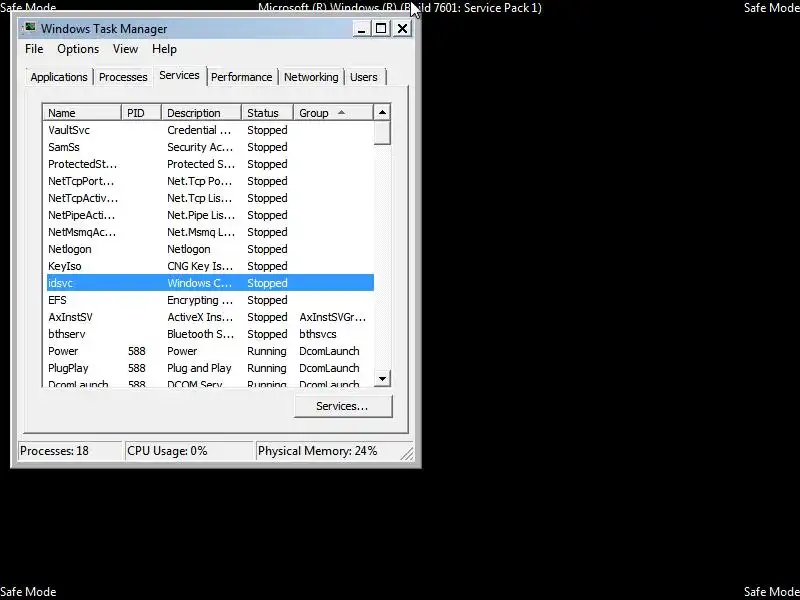
Task: Click the scroll down arrow of services list
Action: point(382,379)
